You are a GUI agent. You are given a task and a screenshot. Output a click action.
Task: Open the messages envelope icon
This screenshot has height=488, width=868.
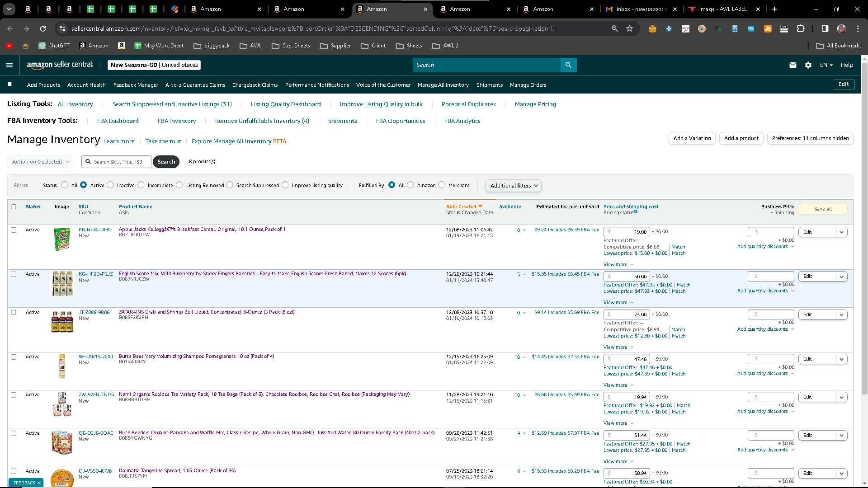coord(793,65)
